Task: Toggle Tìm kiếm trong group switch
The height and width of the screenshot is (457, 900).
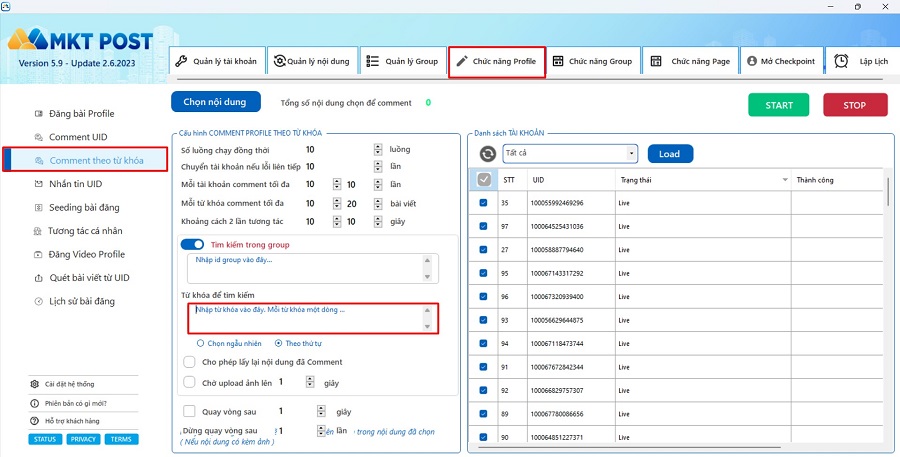Action: click(192, 245)
